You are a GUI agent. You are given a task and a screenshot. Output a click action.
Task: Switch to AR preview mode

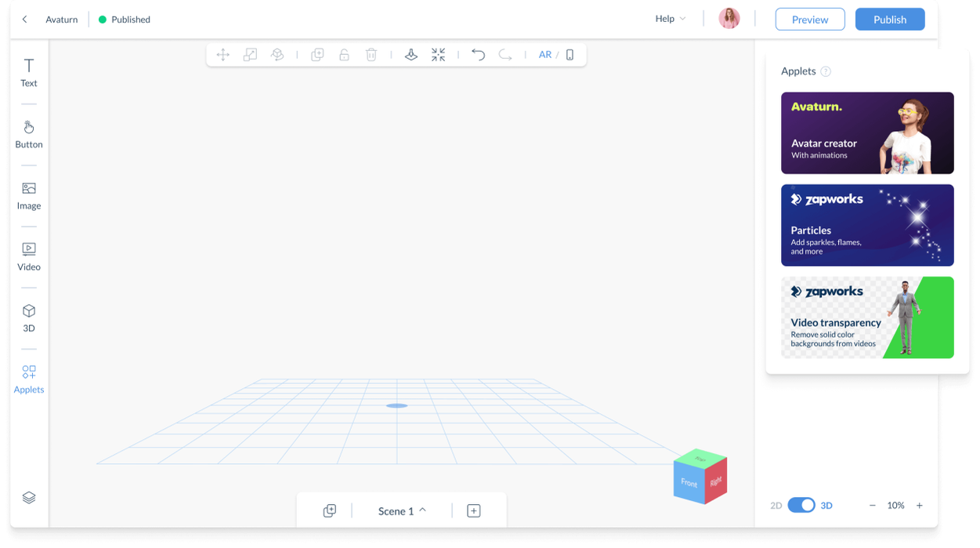[545, 54]
